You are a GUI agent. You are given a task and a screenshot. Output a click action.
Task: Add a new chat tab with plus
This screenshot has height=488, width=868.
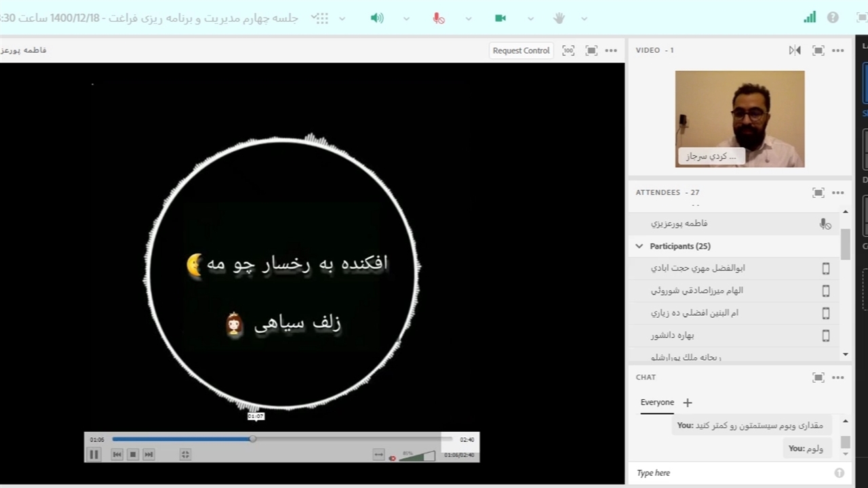pos(687,403)
